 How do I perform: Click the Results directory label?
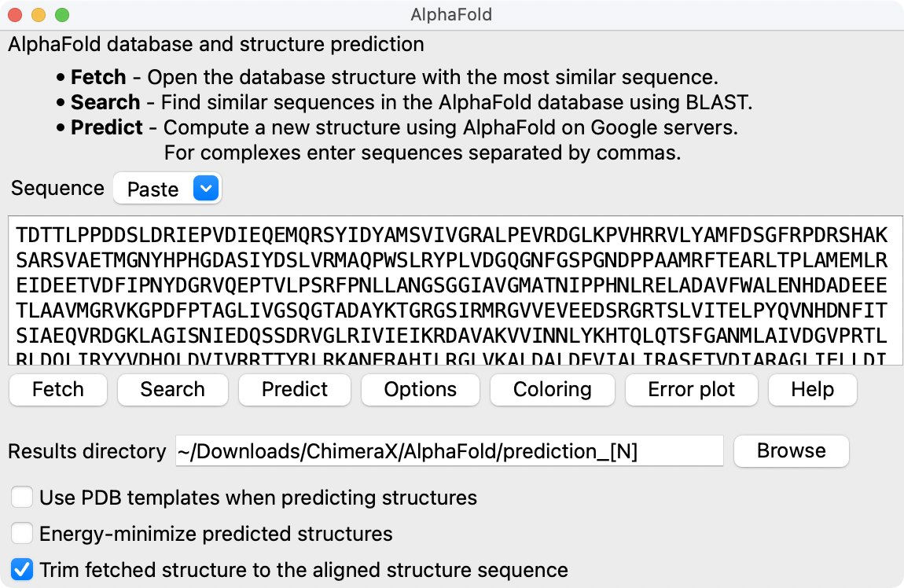coord(87,452)
